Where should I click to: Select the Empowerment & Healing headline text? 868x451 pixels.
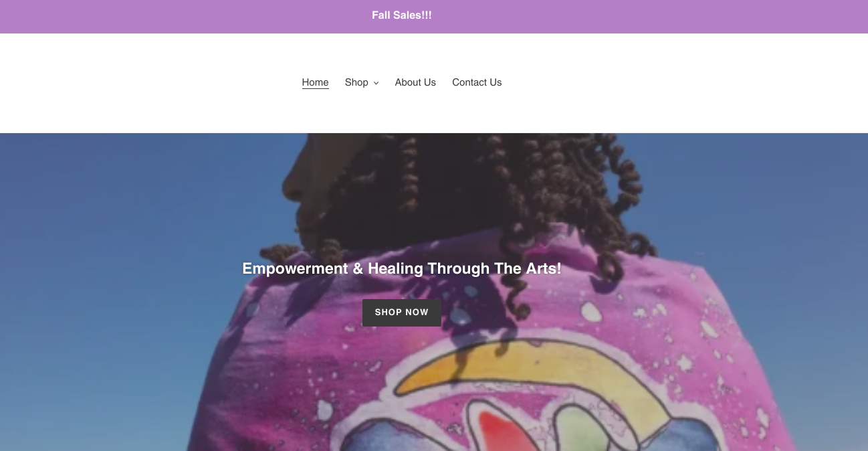click(402, 268)
